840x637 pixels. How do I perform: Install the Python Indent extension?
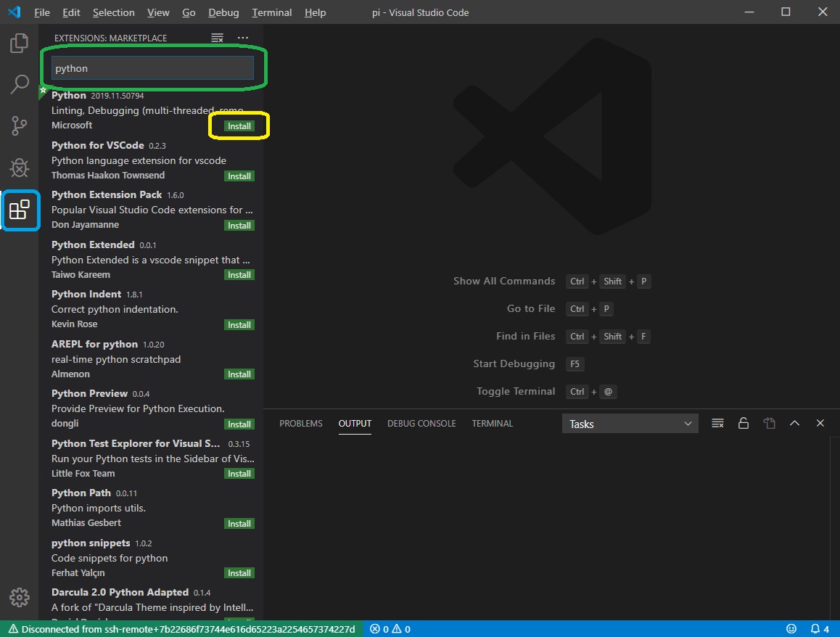[x=239, y=324]
